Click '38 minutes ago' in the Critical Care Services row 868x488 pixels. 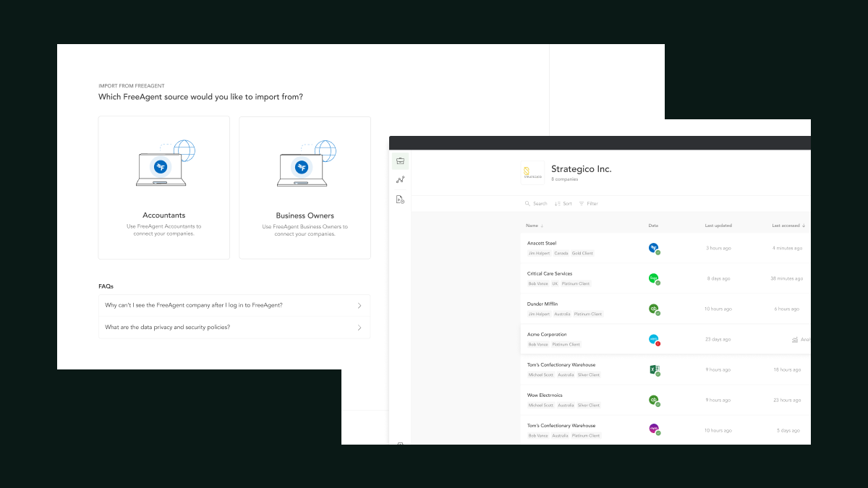pyautogui.click(x=786, y=278)
